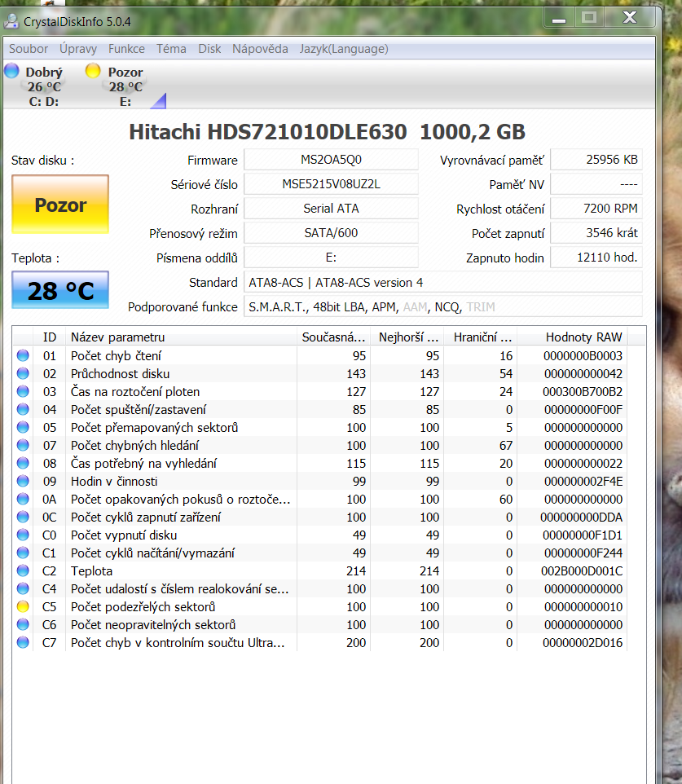Open the Disk menu
The width and height of the screenshot is (682, 784).
coord(209,49)
